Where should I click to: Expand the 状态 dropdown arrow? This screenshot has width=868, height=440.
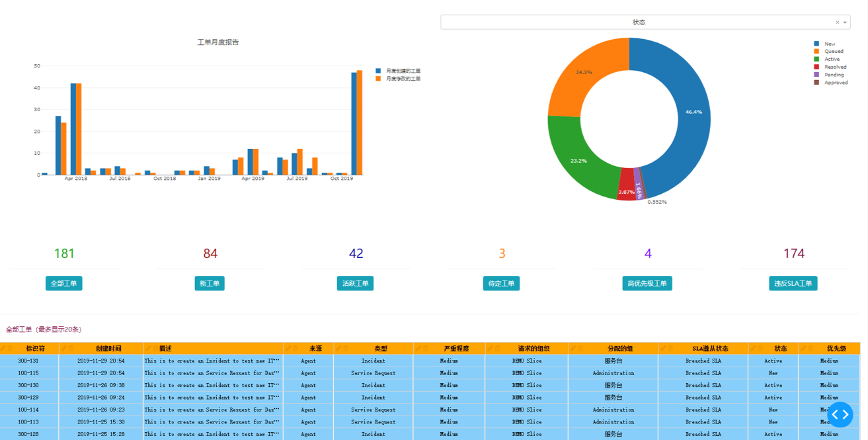tap(845, 22)
